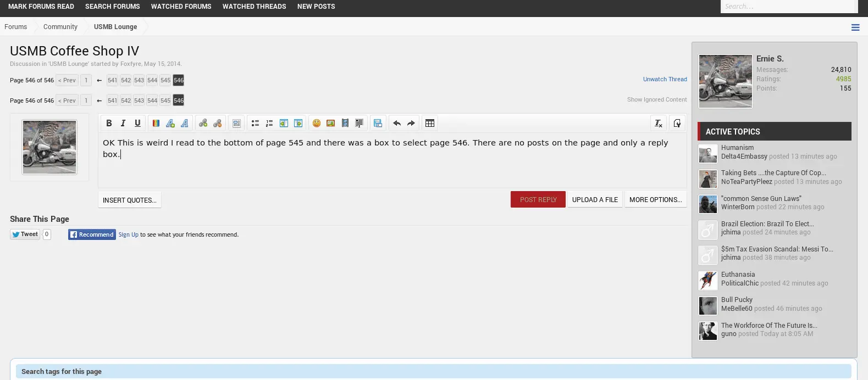Viewport: 868px width, 380px height.
Task: Open More Options
Action: pos(656,199)
